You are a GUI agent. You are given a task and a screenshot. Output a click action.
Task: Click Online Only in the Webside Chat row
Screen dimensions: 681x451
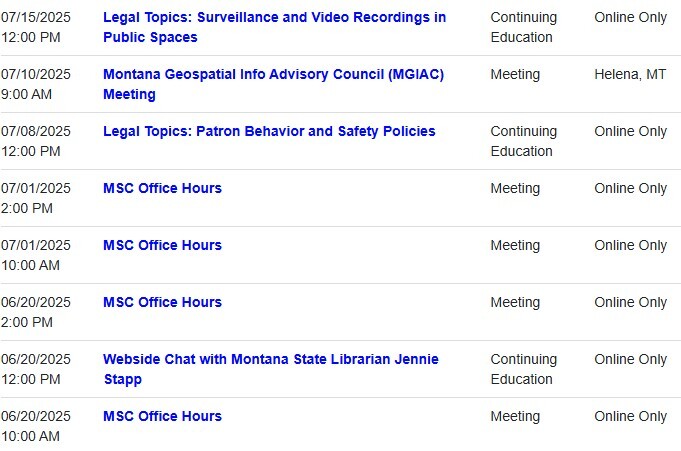click(630, 360)
